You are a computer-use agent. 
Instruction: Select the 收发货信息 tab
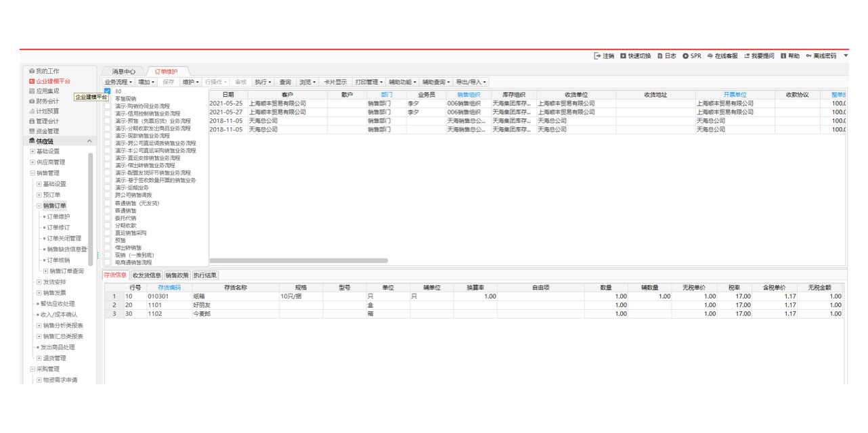click(x=146, y=275)
